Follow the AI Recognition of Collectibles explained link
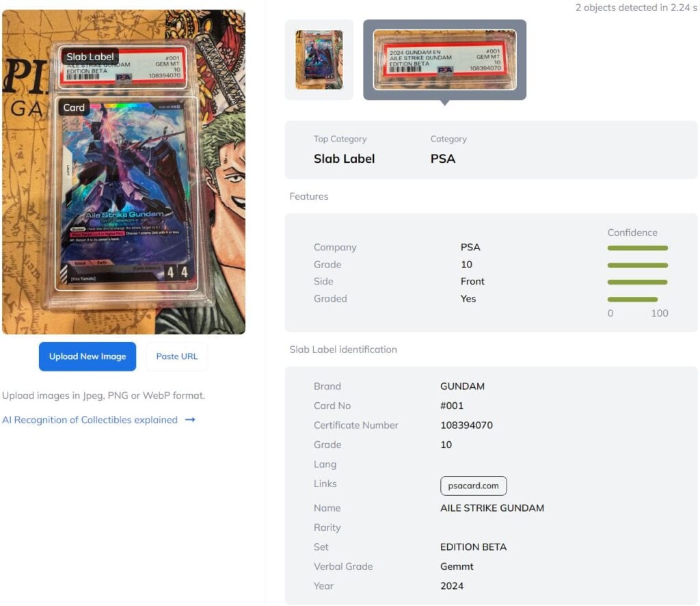 tap(90, 420)
